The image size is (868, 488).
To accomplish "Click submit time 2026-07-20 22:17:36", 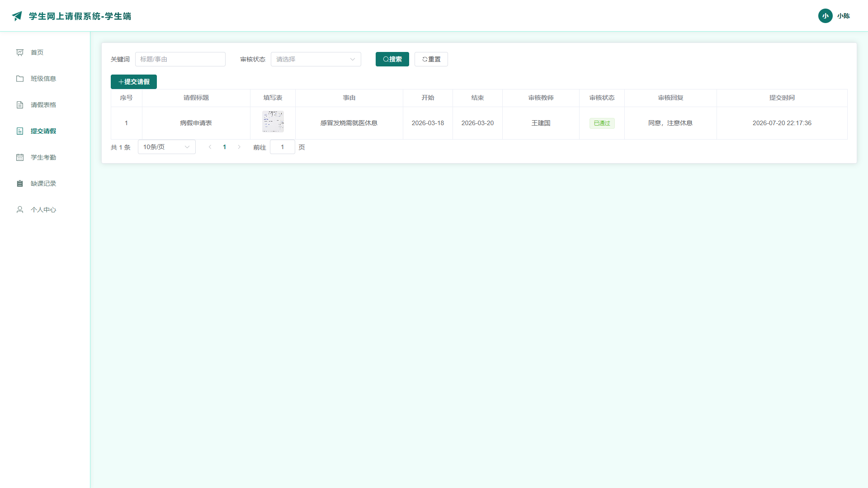I will tap(782, 123).
